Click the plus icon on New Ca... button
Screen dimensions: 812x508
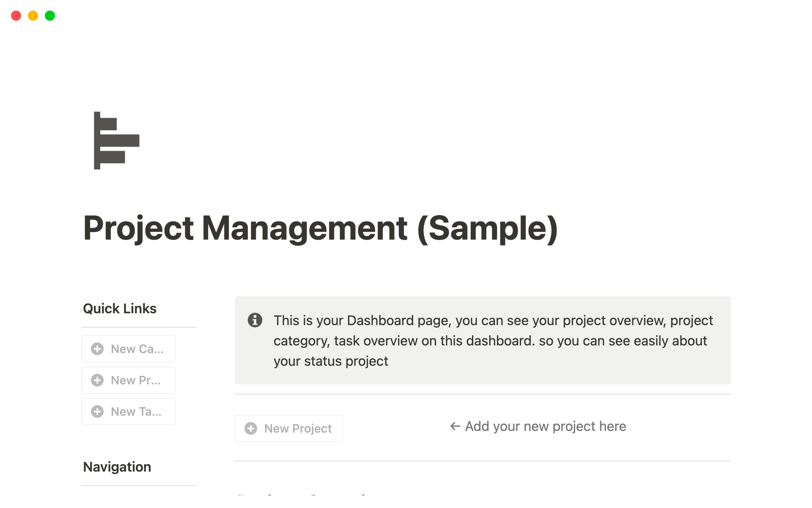[x=97, y=349]
